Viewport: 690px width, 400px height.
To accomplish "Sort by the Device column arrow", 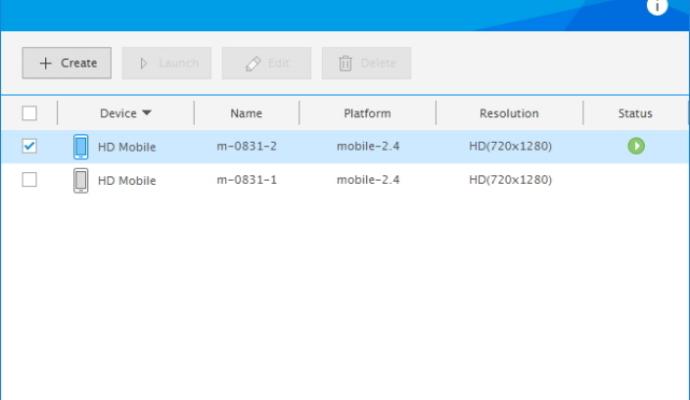I will (x=147, y=113).
